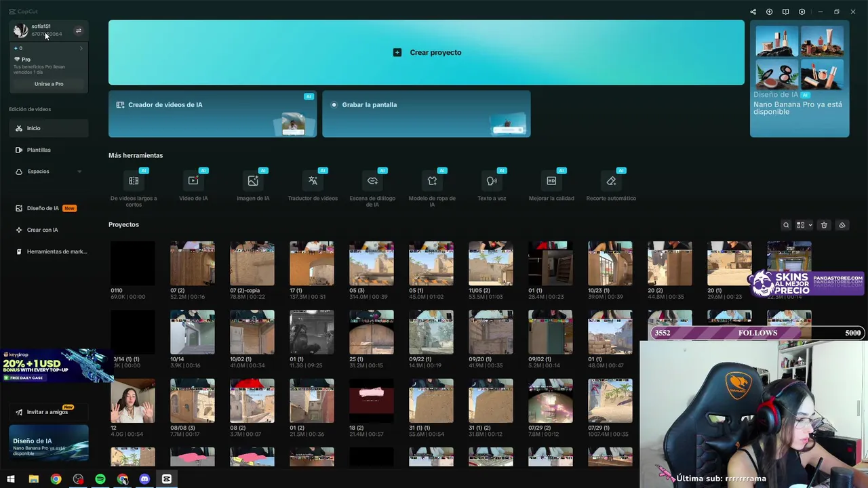Search projects with the magnifier icon

point(786,225)
